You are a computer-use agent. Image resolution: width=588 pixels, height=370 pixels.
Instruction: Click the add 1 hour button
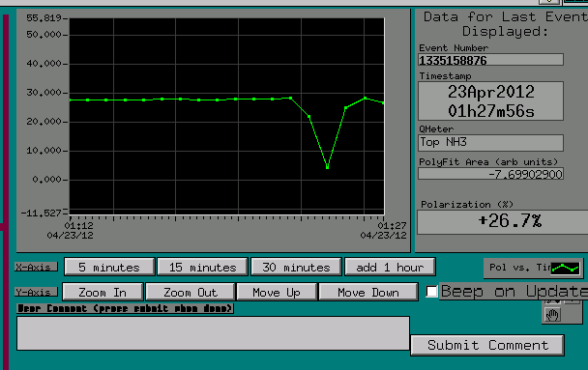[390, 267]
